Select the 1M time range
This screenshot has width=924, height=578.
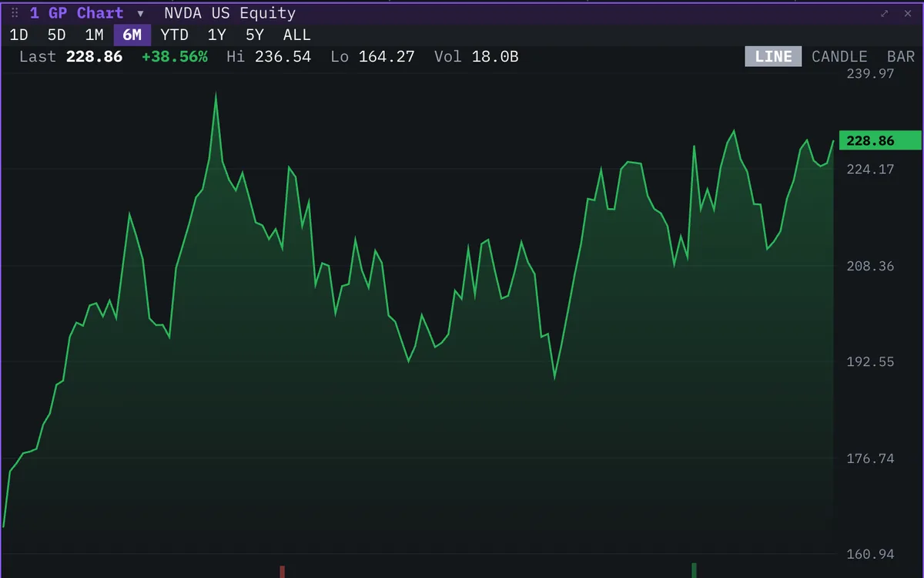pos(94,35)
